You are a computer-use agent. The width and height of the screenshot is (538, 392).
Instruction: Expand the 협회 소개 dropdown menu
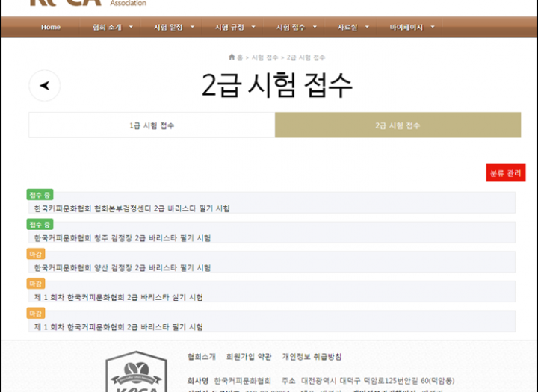click(x=112, y=28)
